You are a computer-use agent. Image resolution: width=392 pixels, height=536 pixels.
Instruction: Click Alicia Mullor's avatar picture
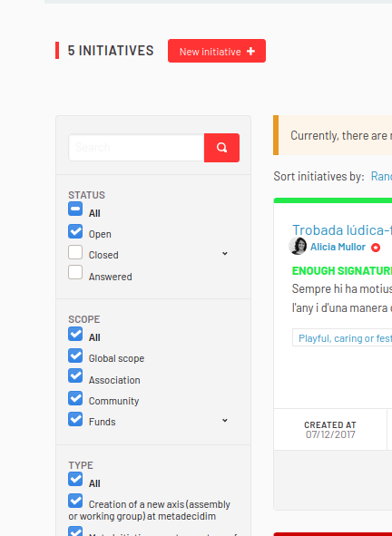coord(298,246)
